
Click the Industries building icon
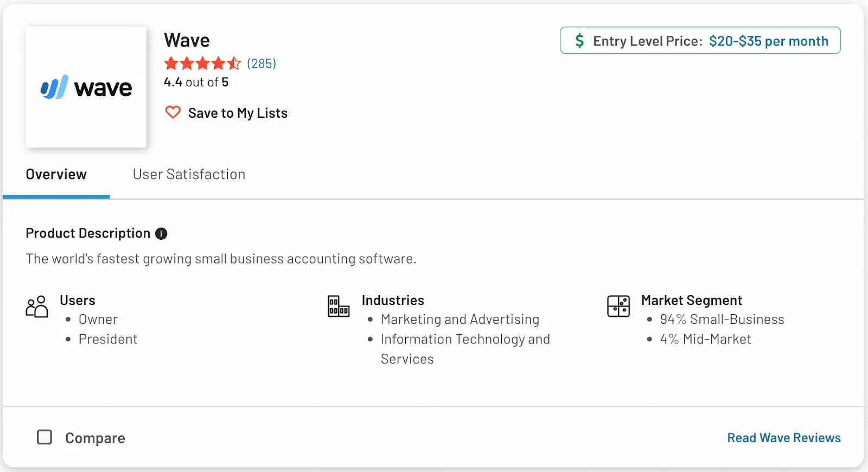339,307
